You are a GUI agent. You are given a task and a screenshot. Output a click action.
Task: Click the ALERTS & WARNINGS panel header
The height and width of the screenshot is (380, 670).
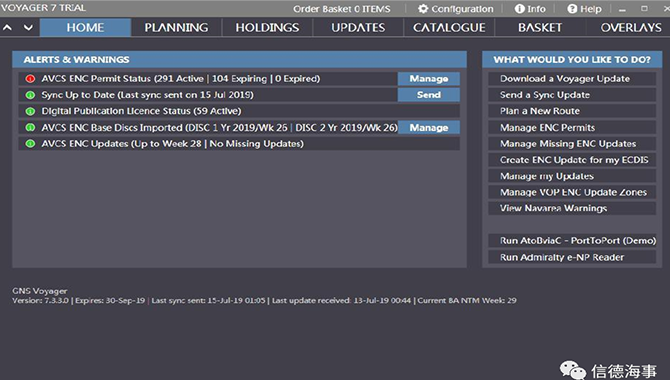click(x=239, y=59)
